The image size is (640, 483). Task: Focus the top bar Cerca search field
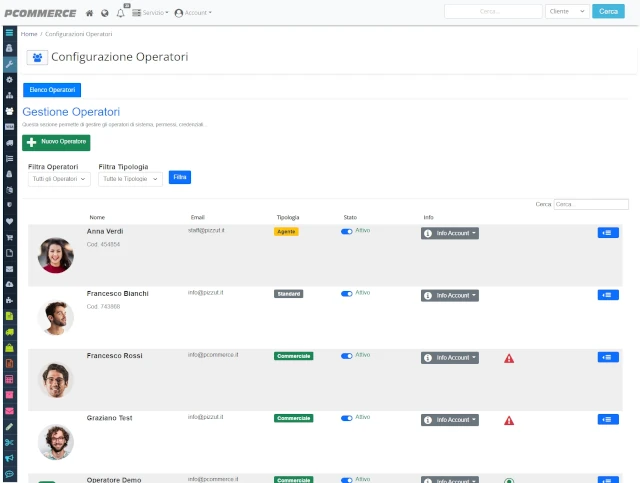[493, 11]
